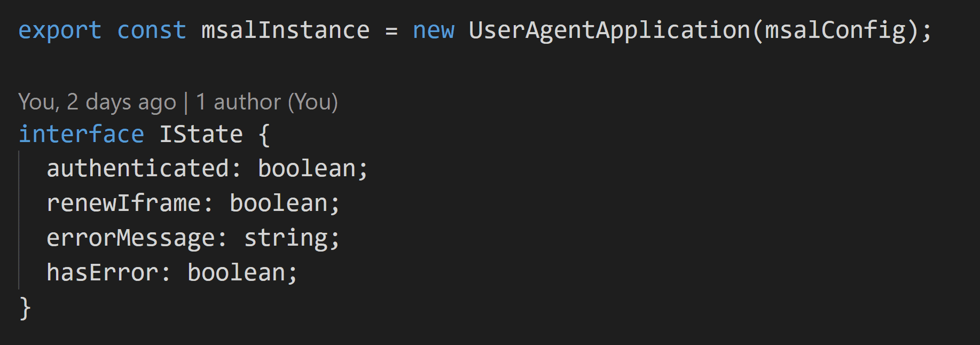Screen dimensions: 980x345
Task: Click the '1 author (You)' CodeLens link
Action: click(x=267, y=101)
